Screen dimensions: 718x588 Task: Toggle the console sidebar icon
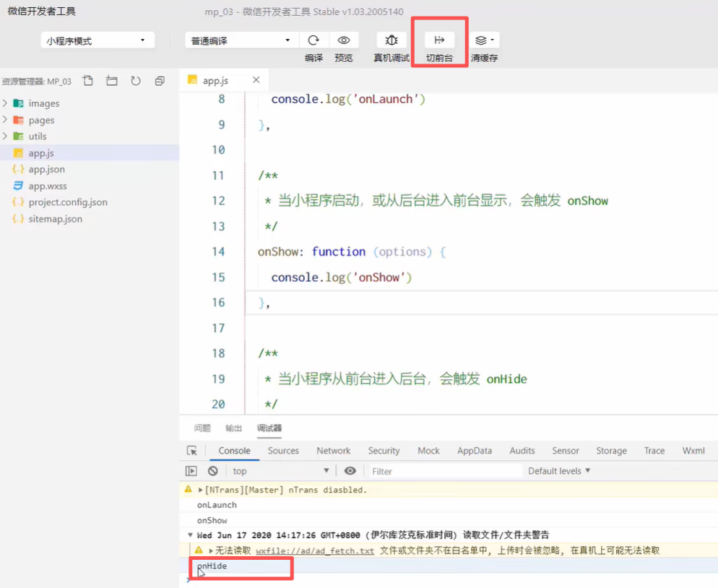coord(191,471)
